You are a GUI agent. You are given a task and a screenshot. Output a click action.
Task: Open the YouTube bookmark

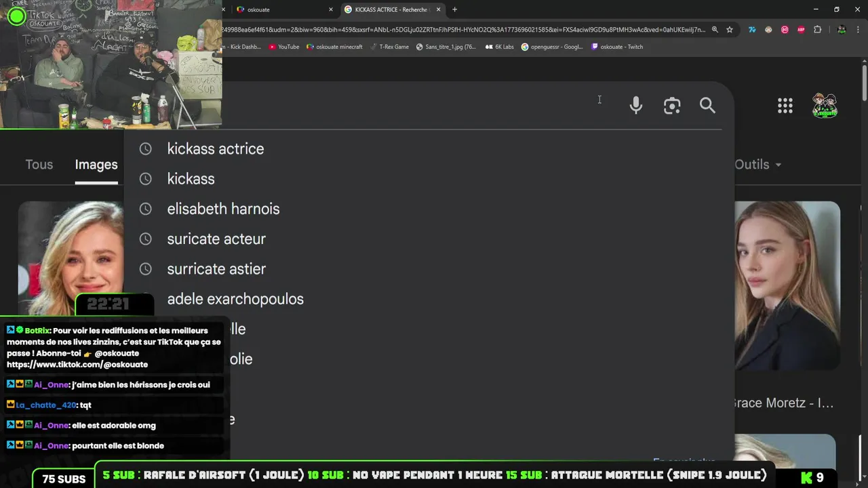click(283, 47)
